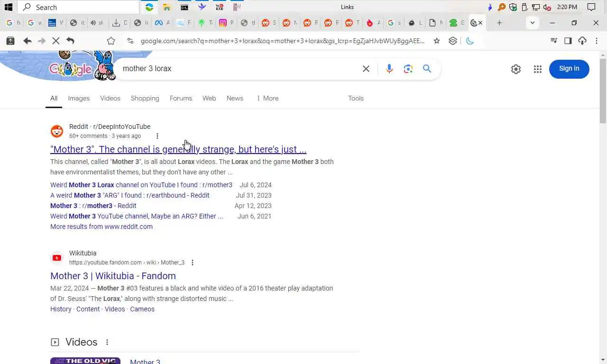
Task: Select the Forums search tab
Action: (x=181, y=98)
